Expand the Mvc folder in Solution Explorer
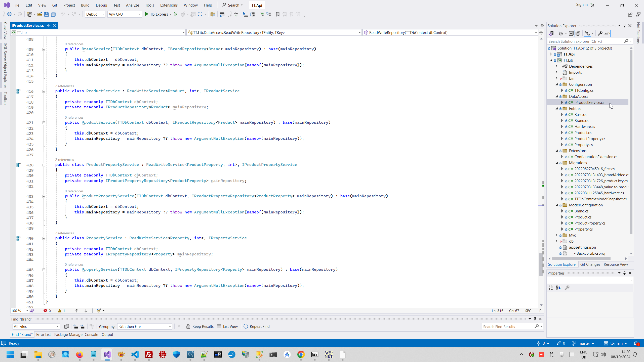This screenshot has width=644, height=362. click(556, 235)
